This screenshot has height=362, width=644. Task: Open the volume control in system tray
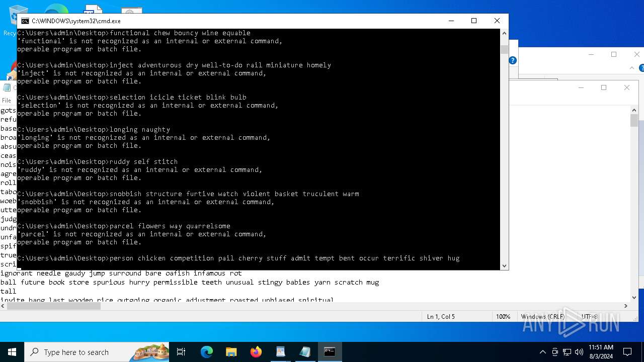tap(579, 352)
